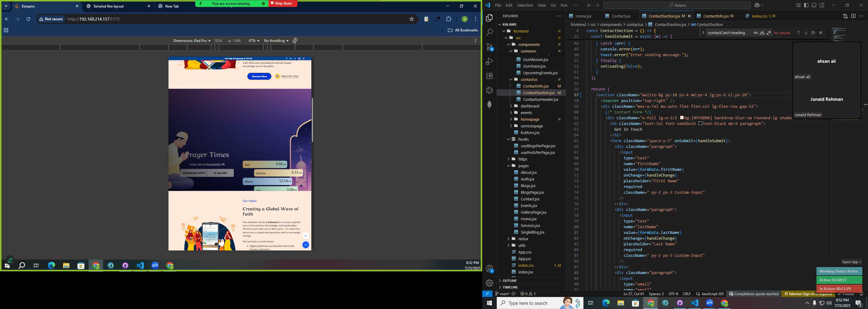Open All Bookmarks folder

[x=463, y=30]
